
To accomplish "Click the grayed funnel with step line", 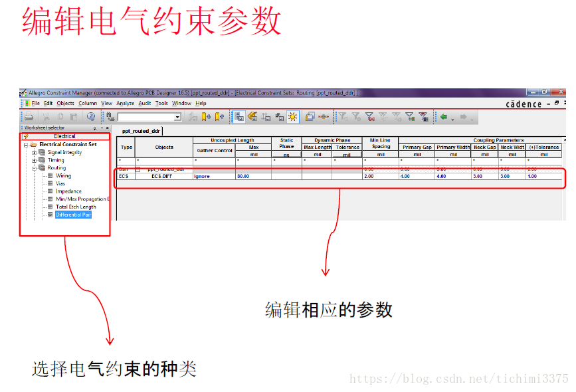I will [383, 117].
